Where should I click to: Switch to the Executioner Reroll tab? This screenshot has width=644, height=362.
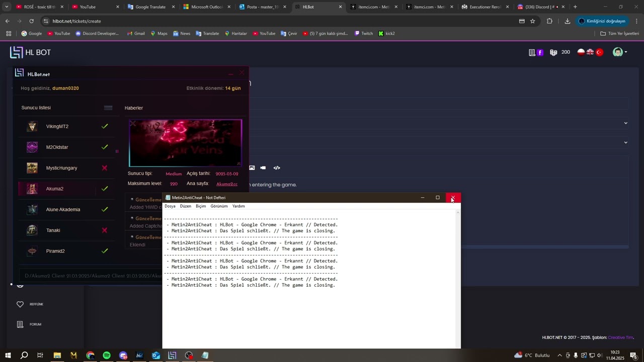[486, 7]
